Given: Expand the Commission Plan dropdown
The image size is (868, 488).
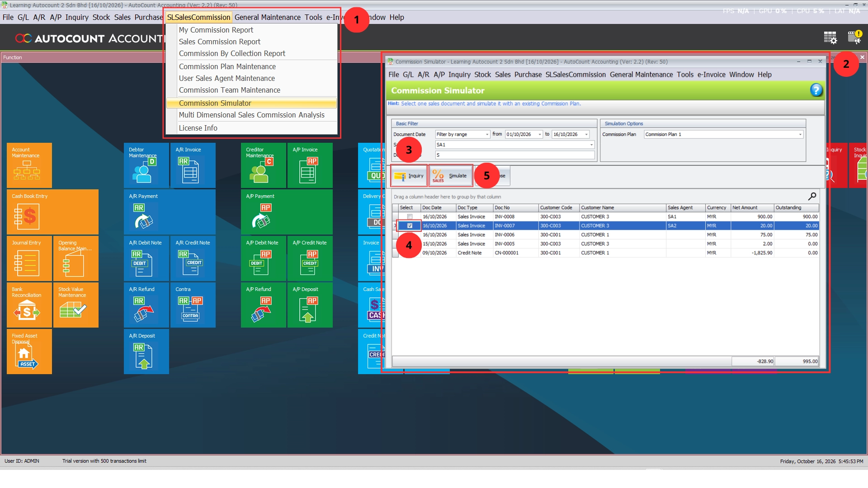Looking at the screenshot, I should 800,134.
